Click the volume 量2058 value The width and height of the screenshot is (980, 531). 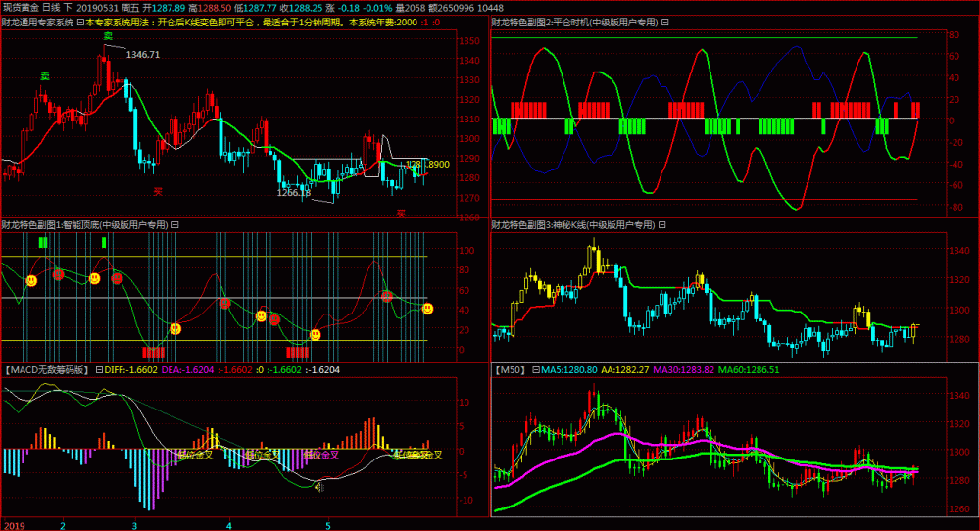[x=410, y=8]
